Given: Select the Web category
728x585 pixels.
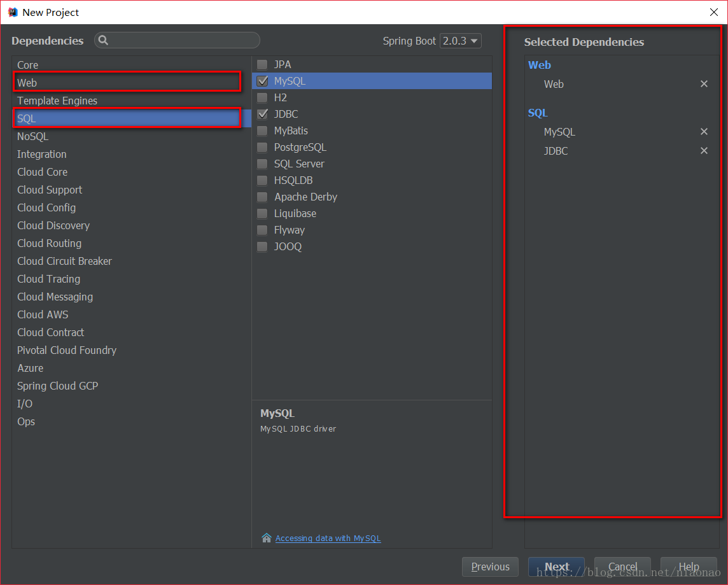Looking at the screenshot, I should pos(131,83).
